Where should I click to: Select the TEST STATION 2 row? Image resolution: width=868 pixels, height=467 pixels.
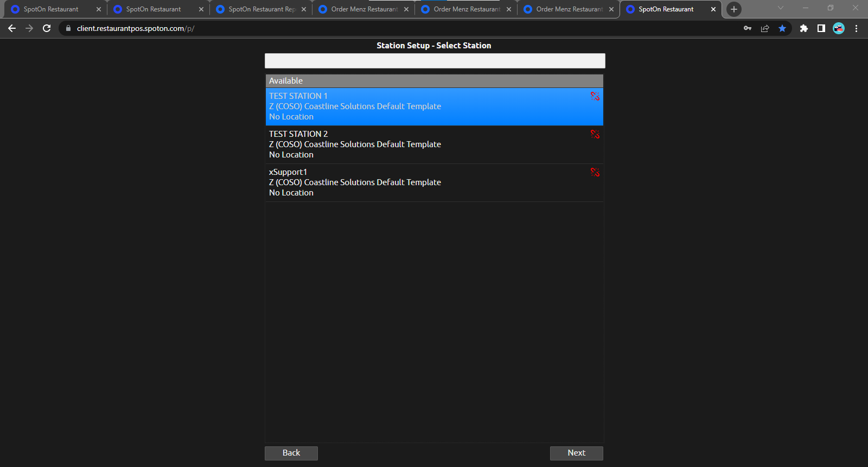[435, 144]
